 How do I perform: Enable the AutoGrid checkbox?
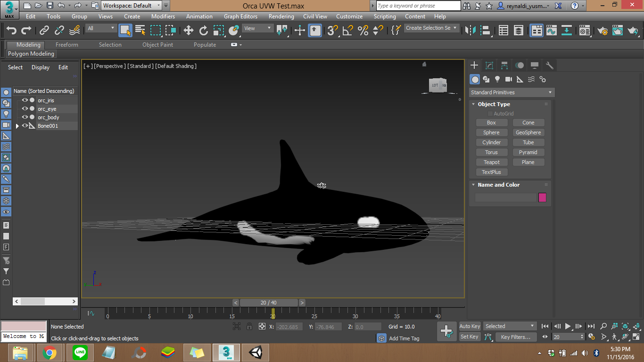click(x=490, y=113)
